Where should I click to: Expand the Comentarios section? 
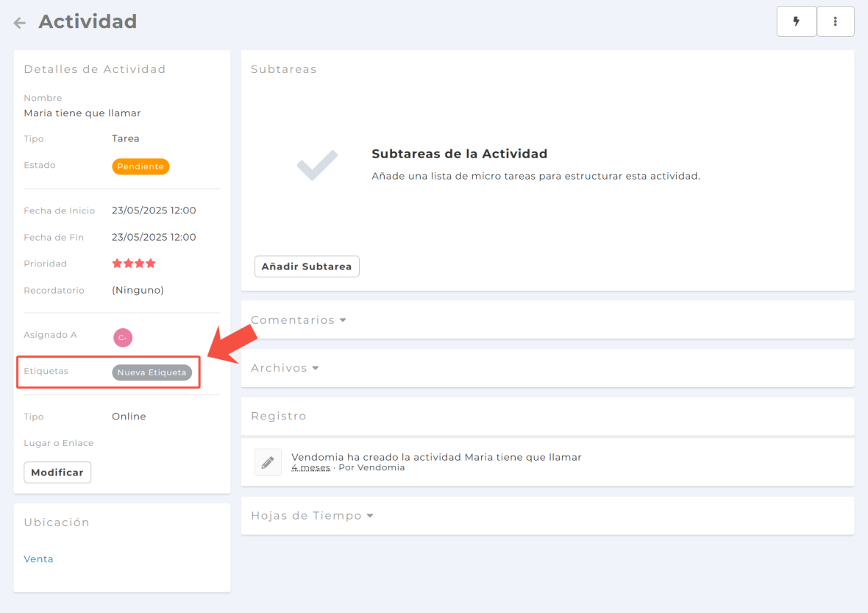pyautogui.click(x=298, y=320)
